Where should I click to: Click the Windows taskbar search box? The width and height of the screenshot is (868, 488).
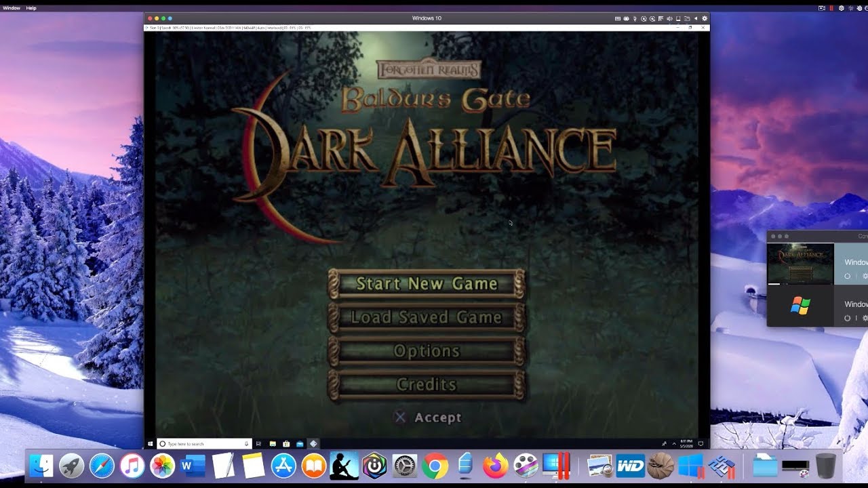click(x=205, y=444)
